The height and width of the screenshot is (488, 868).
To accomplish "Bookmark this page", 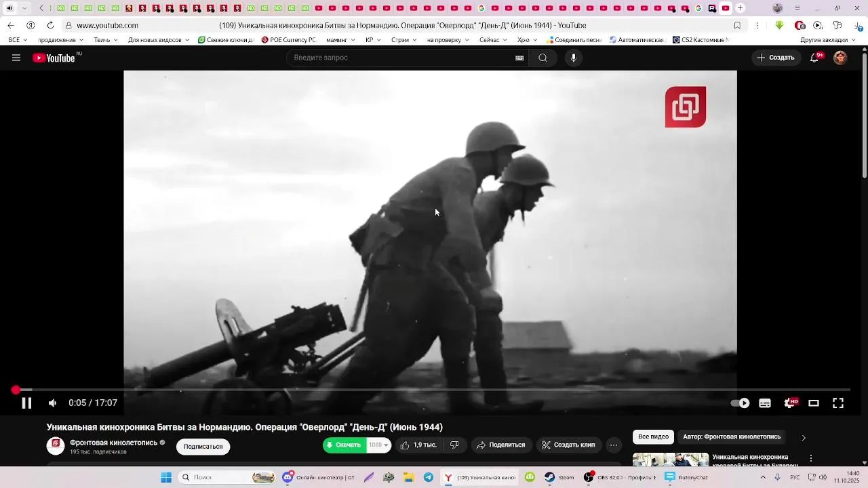I will pyautogui.click(x=737, y=25).
